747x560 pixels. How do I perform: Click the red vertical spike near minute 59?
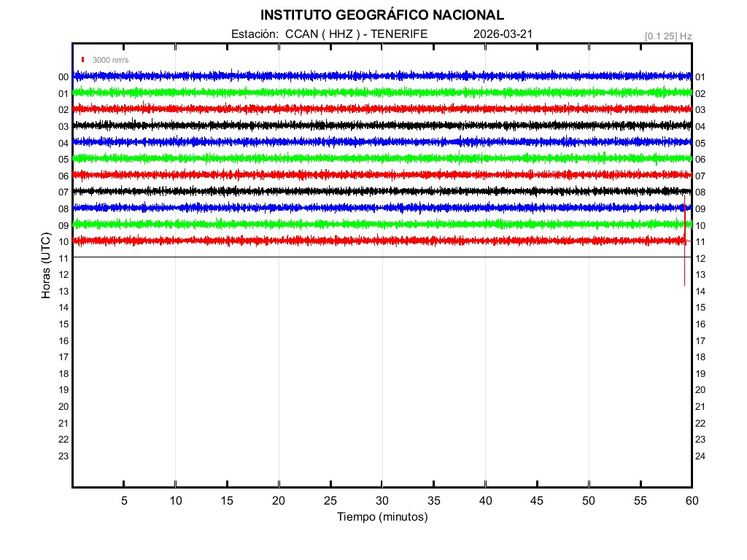click(x=684, y=270)
